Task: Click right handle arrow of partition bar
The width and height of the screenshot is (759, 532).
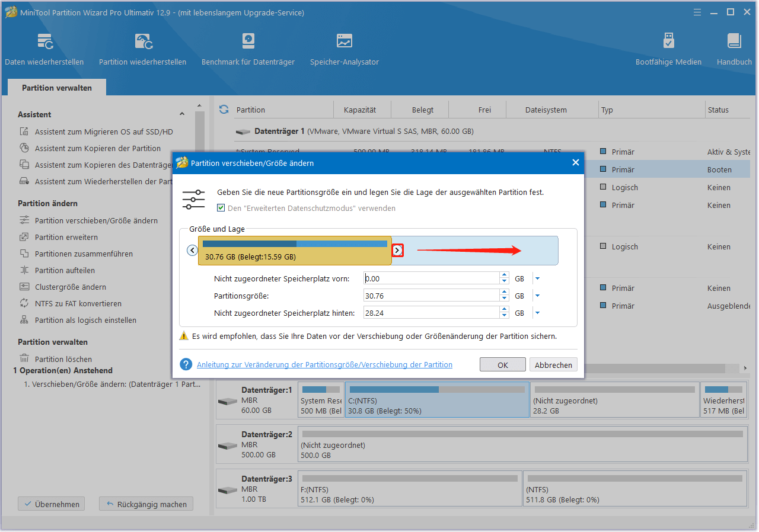Action: pos(398,251)
